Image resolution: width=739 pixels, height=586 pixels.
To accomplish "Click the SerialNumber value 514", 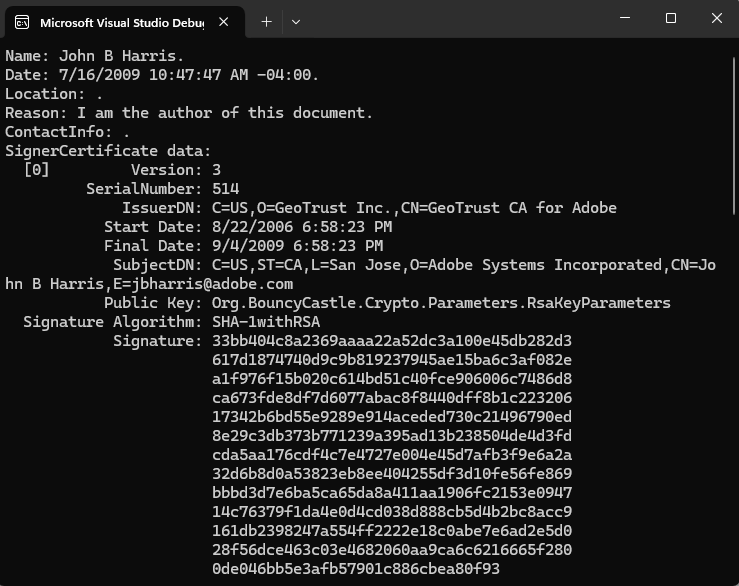I will point(225,189).
